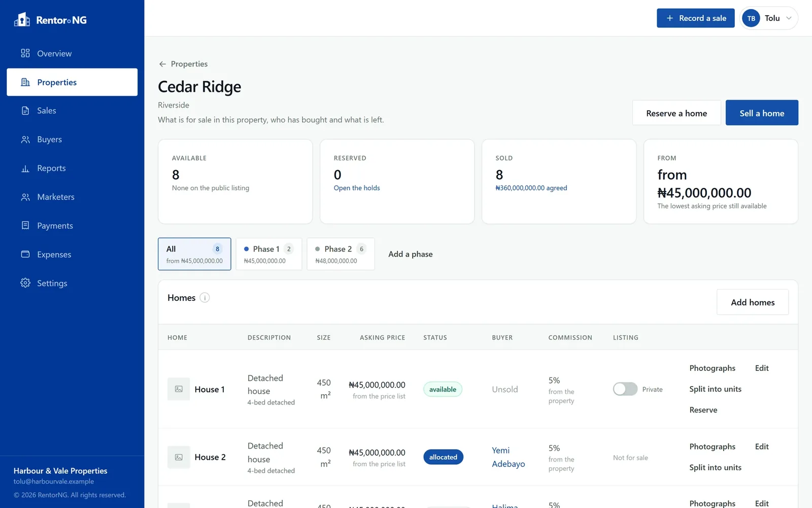
Task: Click the House 1 image placeholder thumbnail
Action: [x=179, y=389]
